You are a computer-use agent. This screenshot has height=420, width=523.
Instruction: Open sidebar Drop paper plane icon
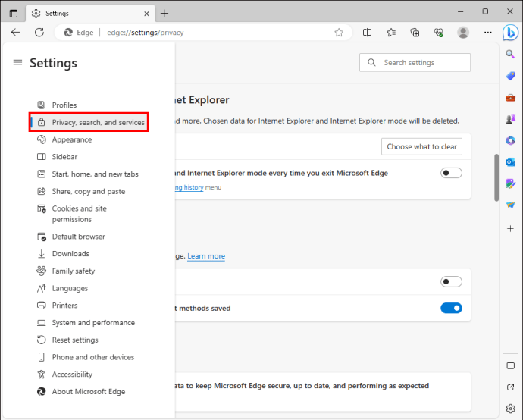(x=510, y=205)
